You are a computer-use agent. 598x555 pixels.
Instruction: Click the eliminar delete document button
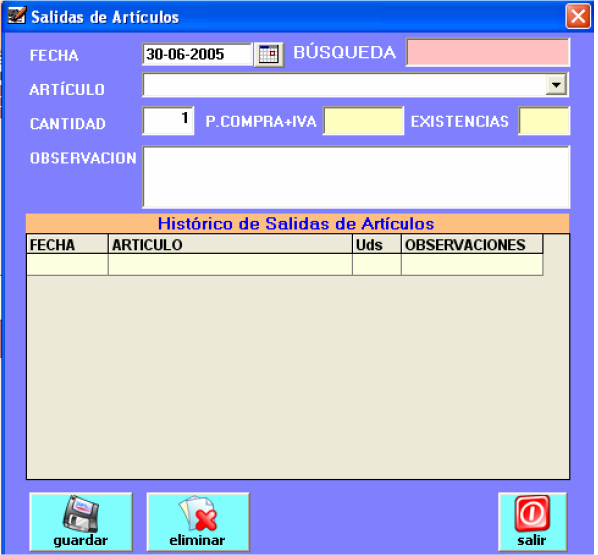(x=198, y=522)
